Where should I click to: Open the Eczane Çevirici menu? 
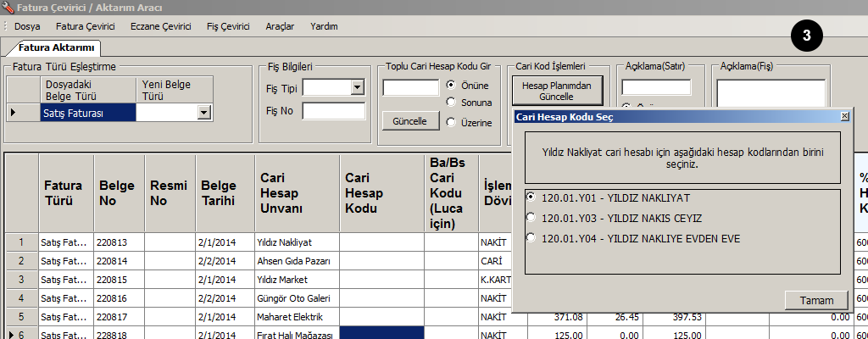pos(160,26)
